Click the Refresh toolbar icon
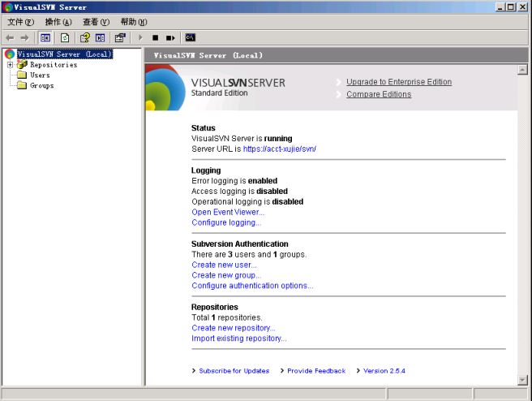Image resolution: width=532 pixels, height=401 pixels. click(64, 37)
